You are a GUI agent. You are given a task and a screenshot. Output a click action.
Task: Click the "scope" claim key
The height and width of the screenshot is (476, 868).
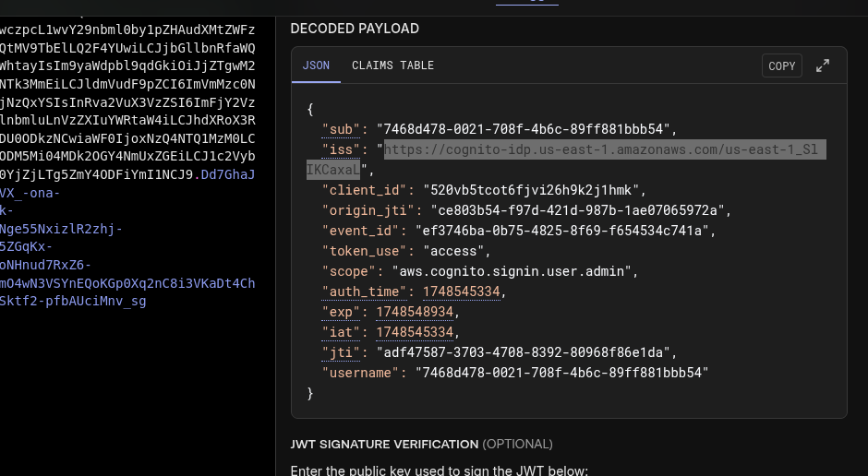(x=353, y=271)
